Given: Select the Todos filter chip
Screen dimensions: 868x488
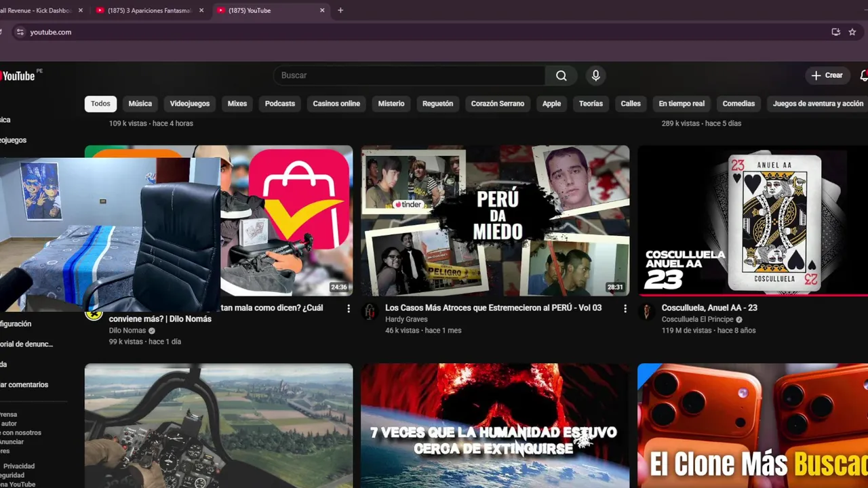Looking at the screenshot, I should [x=100, y=104].
